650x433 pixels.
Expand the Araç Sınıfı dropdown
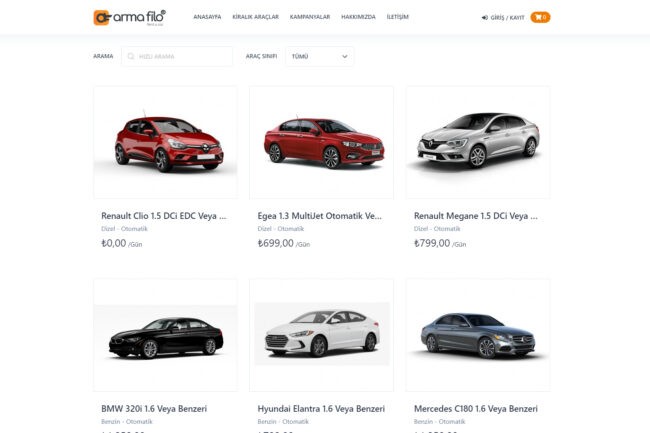coord(319,57)
